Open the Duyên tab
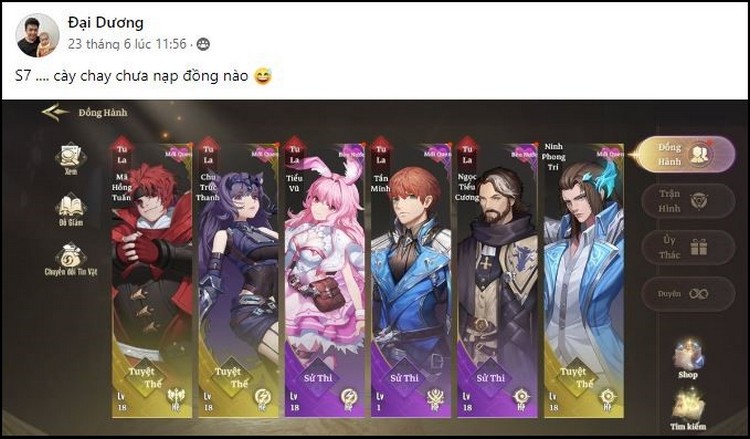Screen dimensions: 750x439 click(688, 294)
